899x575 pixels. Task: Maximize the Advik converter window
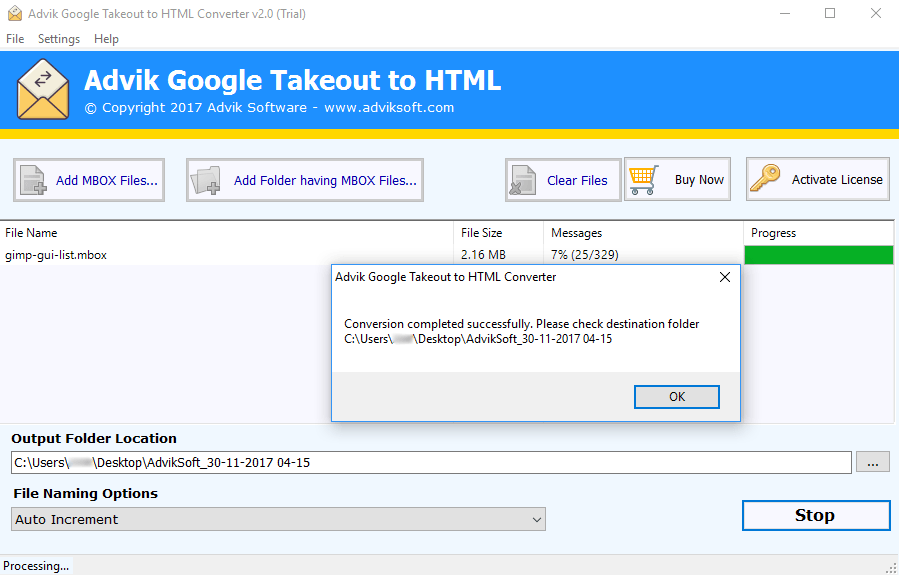(x=830, y=13)
